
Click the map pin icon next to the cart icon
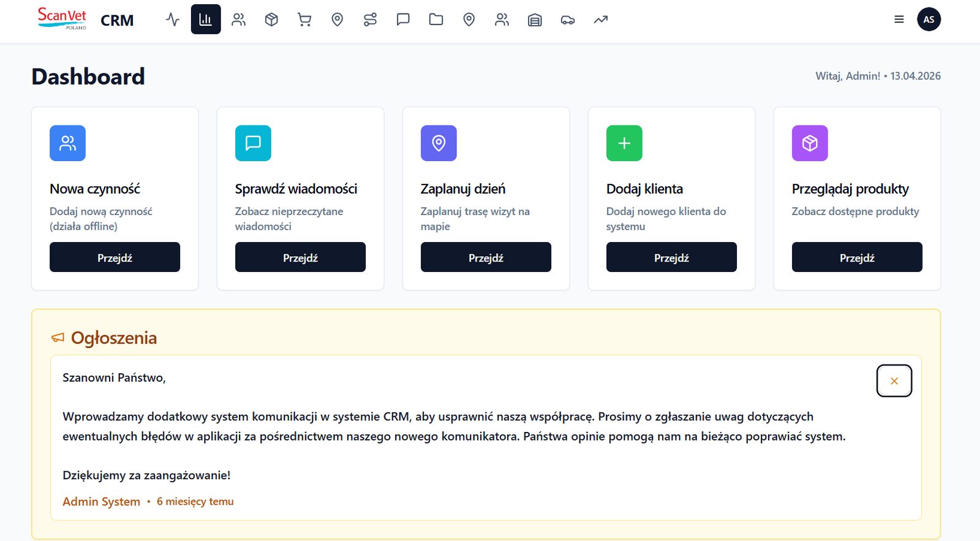(337, 20)
